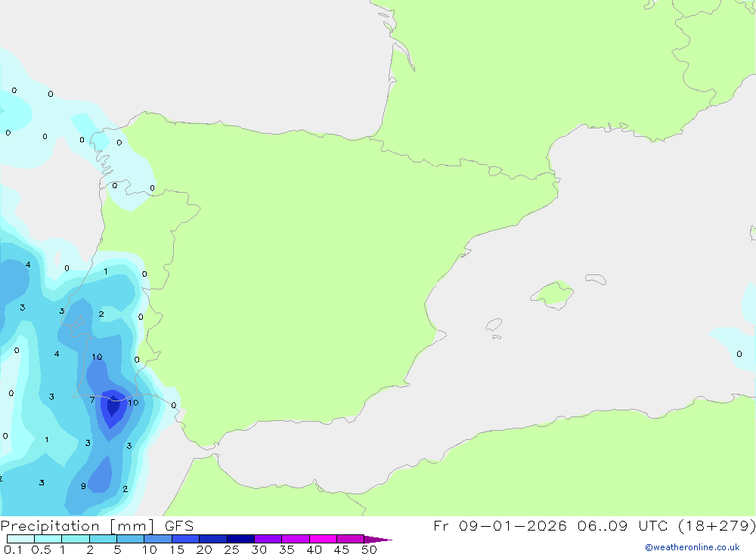756x554 pixels.
Task: Click the 'Precipitation [mm] GFS' title
Action: [97, 526]
